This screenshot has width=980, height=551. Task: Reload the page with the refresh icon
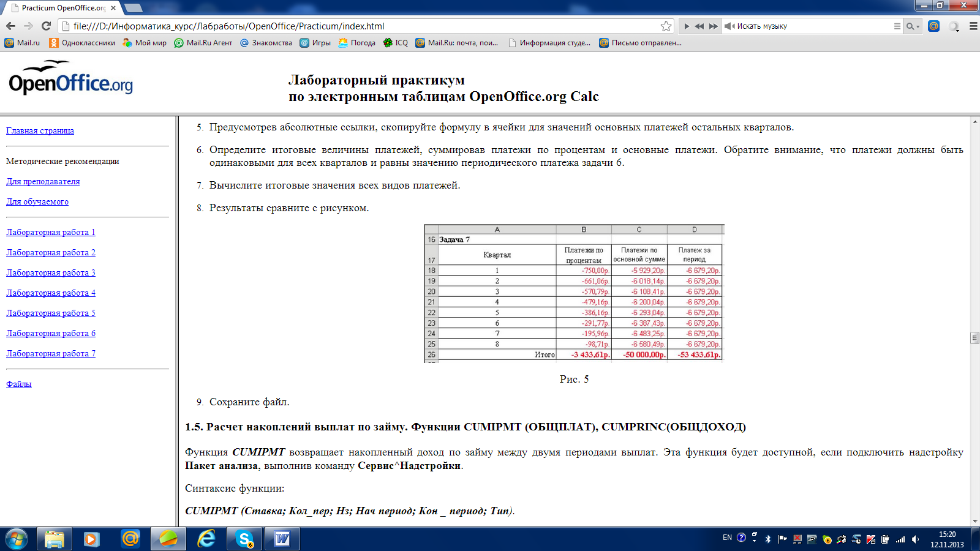point(46,26)
